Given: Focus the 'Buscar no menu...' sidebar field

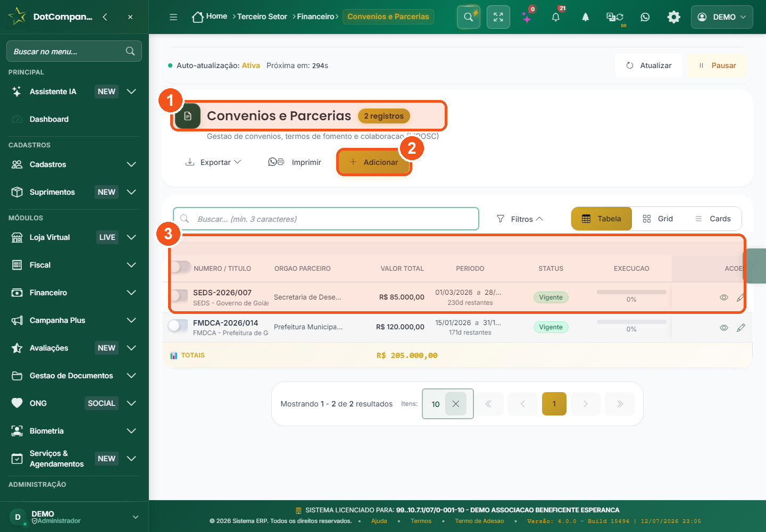Looking at the screenshot, I should [74, 51].
